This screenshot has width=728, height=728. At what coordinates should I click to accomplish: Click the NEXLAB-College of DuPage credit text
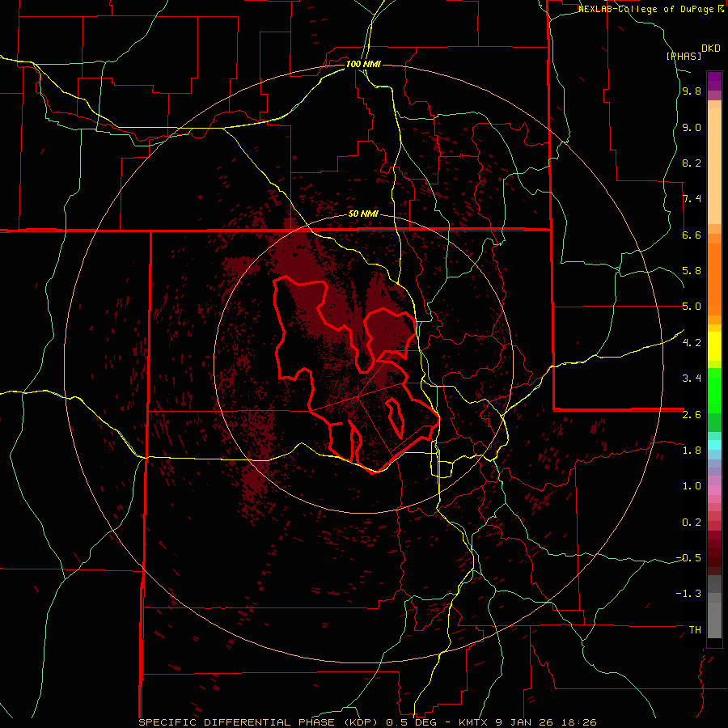coord(647,9)
